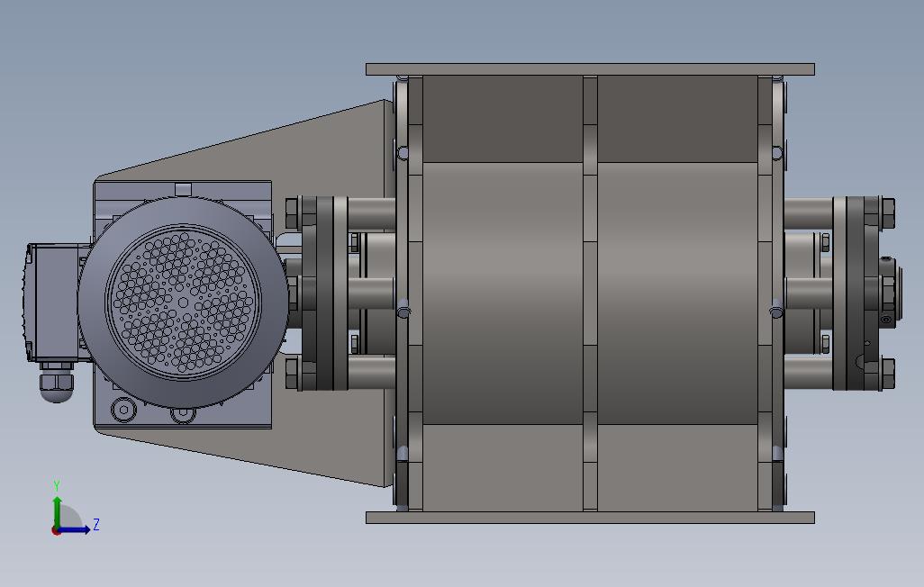Select the top rectangular flange plate
This screenshot has width=924, height=587.
590,69
